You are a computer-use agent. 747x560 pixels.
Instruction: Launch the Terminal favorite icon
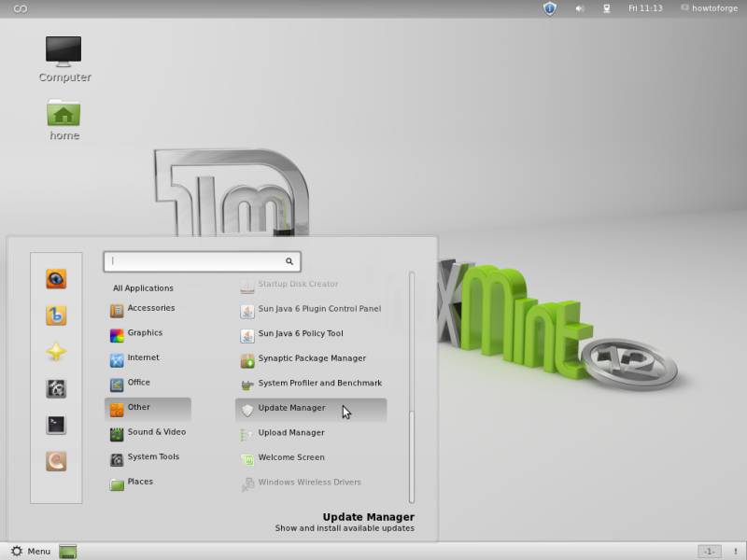(x=56, y=425)
